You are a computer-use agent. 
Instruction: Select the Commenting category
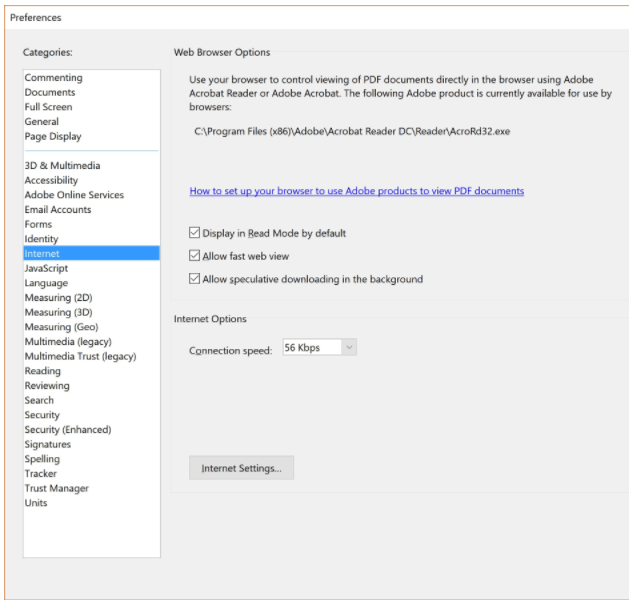(53, 77)
